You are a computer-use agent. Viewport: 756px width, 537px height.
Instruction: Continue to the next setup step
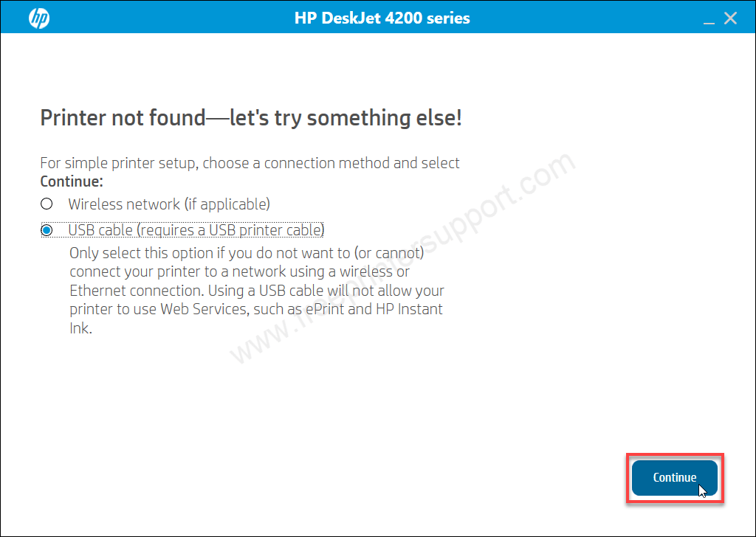[675, 478]
